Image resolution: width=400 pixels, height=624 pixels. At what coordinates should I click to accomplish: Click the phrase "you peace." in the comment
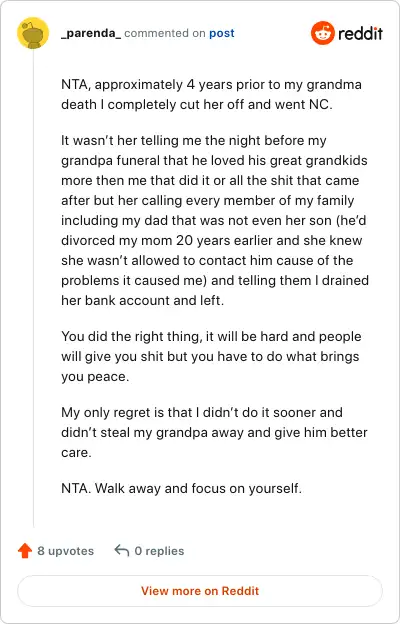click(95, 376)
